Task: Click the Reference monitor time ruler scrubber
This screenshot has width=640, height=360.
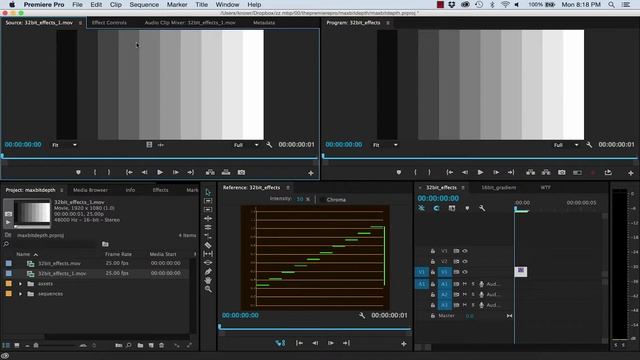Action: click(220, 327)
